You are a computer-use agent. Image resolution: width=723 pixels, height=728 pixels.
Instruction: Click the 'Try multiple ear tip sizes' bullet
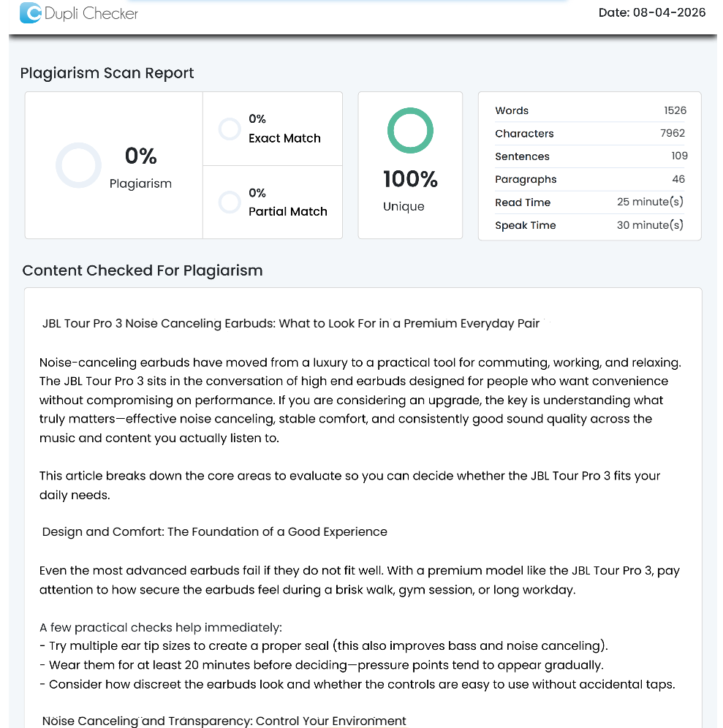[324, 646]
